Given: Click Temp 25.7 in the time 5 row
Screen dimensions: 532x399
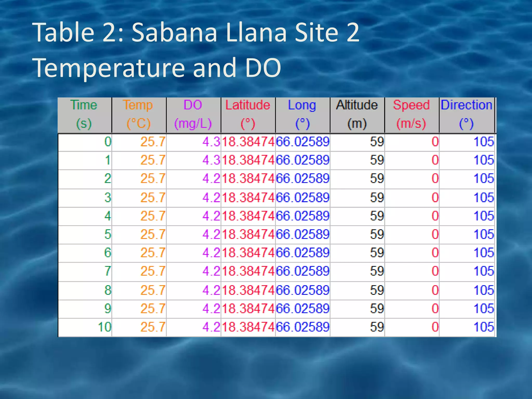Looking at the screenshot, I should tap(139, 235).
